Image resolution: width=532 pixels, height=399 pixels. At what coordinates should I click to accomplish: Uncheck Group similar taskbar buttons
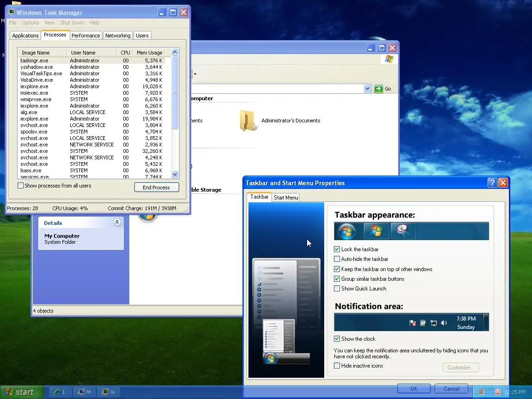tap(337, 279)
